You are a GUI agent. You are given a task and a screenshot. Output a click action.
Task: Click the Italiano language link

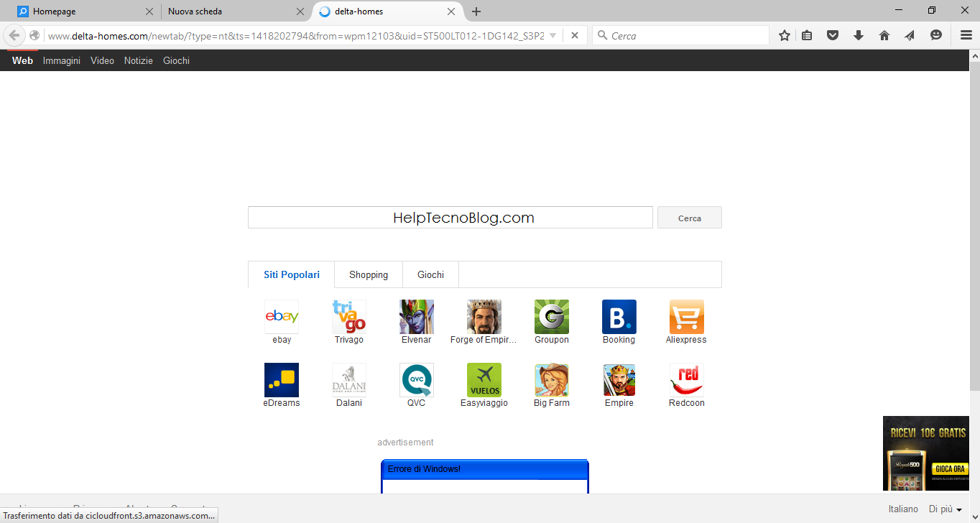(903, 509)
